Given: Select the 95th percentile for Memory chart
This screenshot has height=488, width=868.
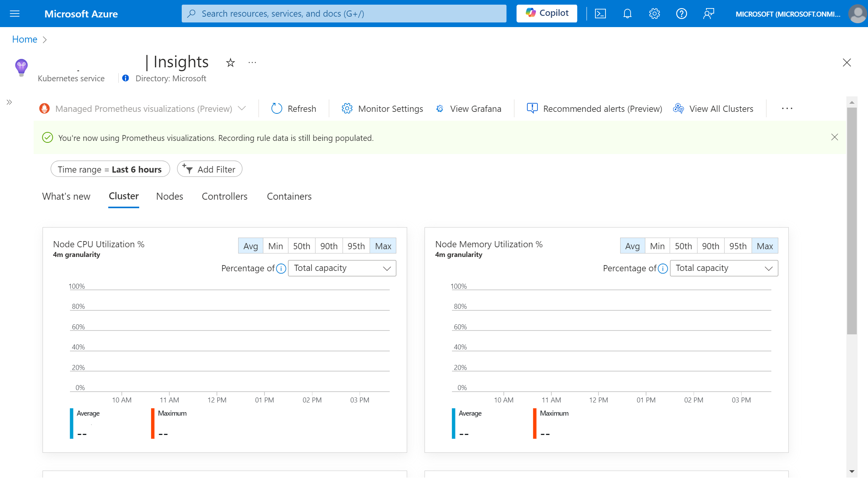Looking at the screenshot, I should 737,245.
